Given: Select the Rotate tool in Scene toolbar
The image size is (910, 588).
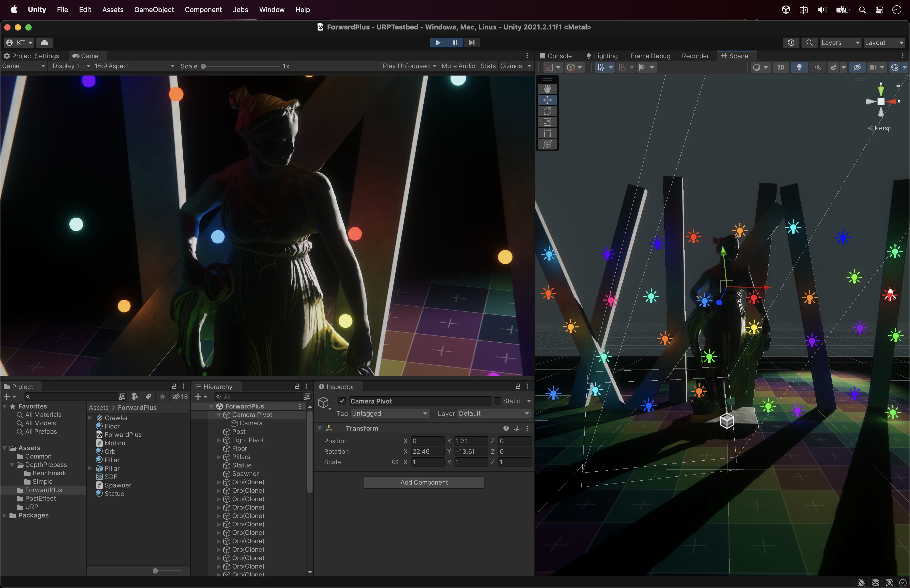Looking at the screenshot, I should (547, 111).
